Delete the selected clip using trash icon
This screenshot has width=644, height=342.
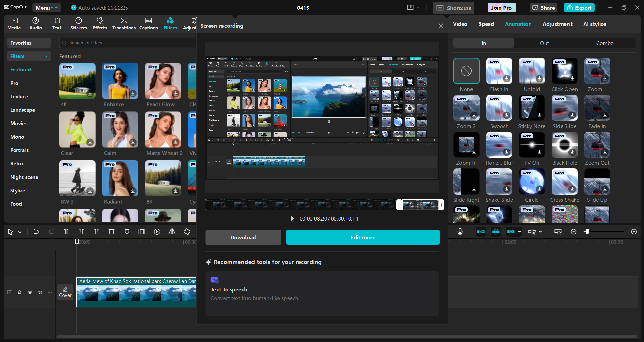(x=112, y=232)
